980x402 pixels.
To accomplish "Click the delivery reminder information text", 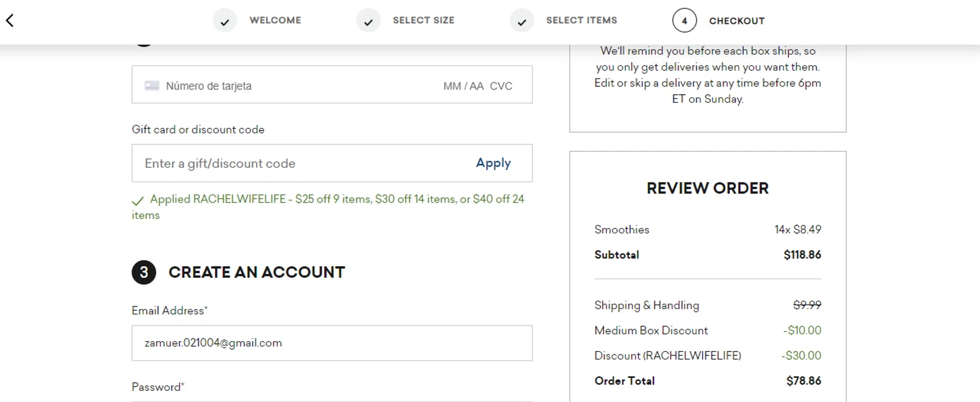I will coord(708,75).
